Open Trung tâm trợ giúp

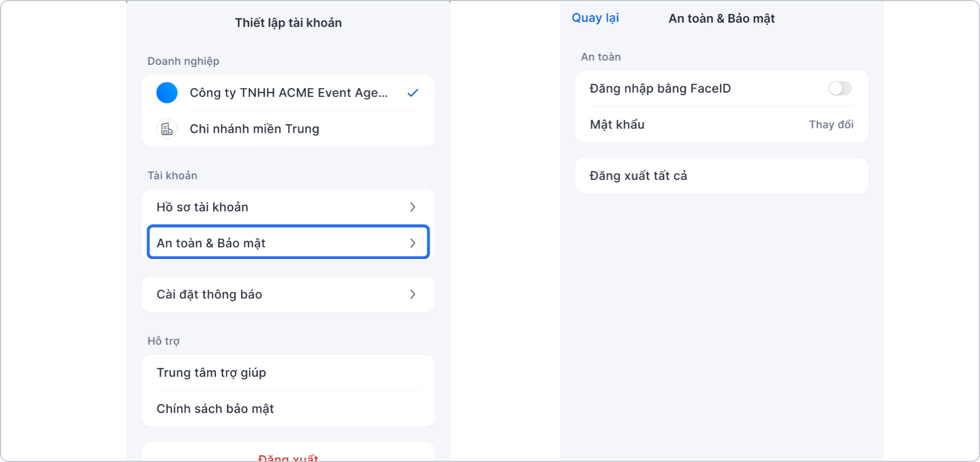pos(211,373)
